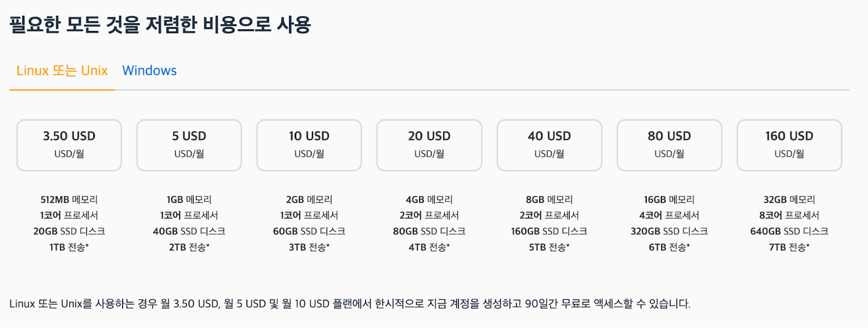
Task: Click the 2GB 메모리 spec text
Action: coord(309,200)
